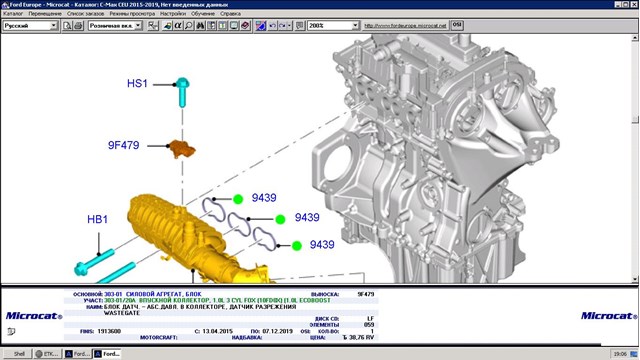The height and width of the screenshot is (360, 640).
Task: Click the red book toolbar icon
Action: point(245,25)
